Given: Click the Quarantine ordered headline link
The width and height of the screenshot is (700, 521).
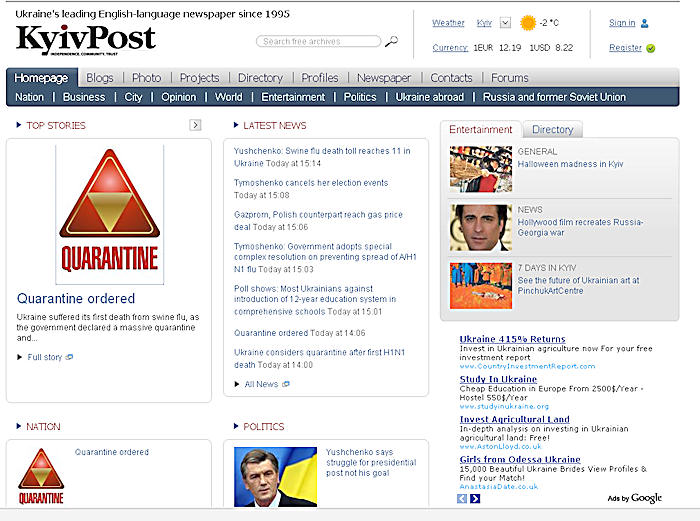Looking at the screenshot, I should 76,298.
